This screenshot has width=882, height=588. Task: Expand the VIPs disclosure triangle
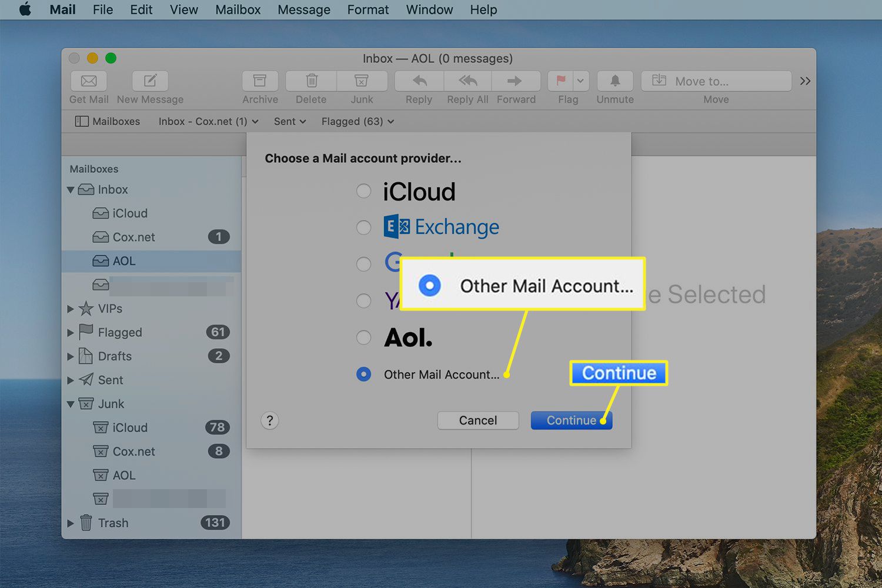pyautogui.click(x=71, y=309)
